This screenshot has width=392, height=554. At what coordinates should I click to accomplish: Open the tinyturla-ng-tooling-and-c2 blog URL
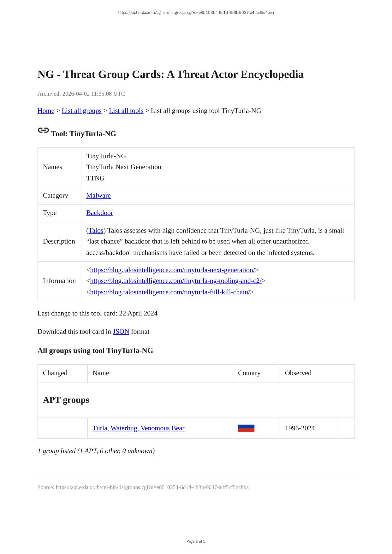176,281
